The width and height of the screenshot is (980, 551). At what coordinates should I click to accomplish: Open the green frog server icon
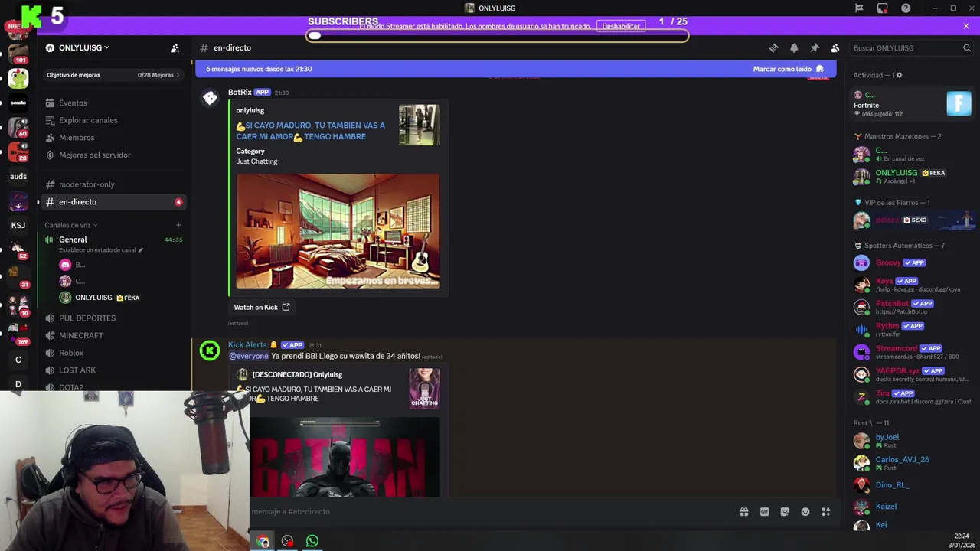click(x=18, y=78)
